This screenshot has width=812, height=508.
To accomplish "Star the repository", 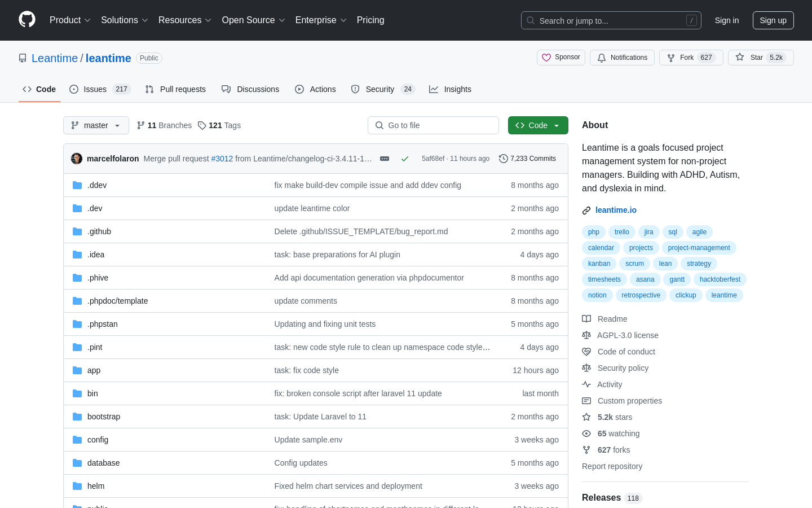I will tap(761, 58).
